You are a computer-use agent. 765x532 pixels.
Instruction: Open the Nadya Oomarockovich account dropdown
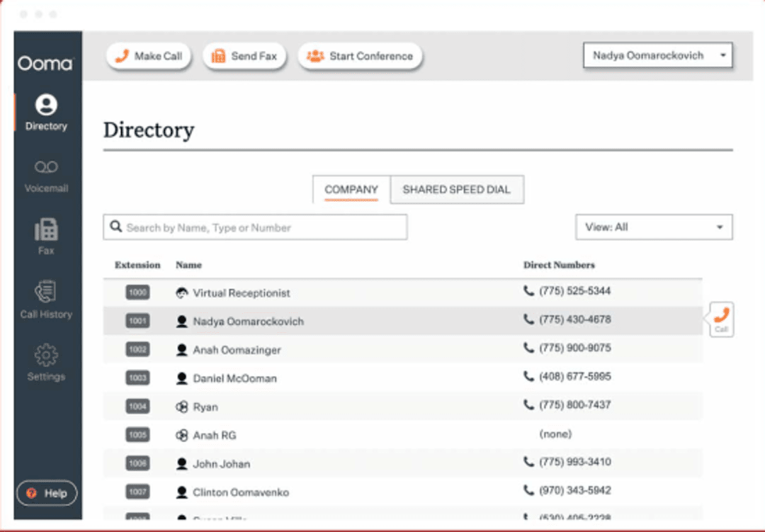point(657,55)
